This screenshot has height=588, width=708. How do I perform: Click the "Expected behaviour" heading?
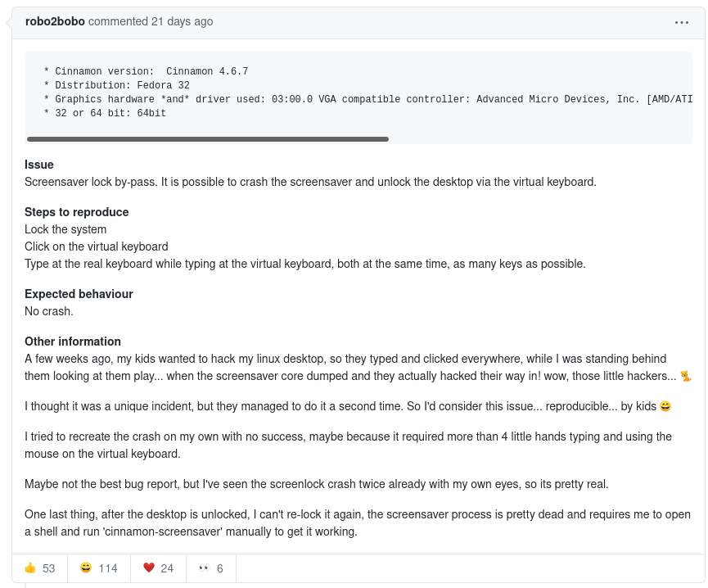[x=79, y=294]
